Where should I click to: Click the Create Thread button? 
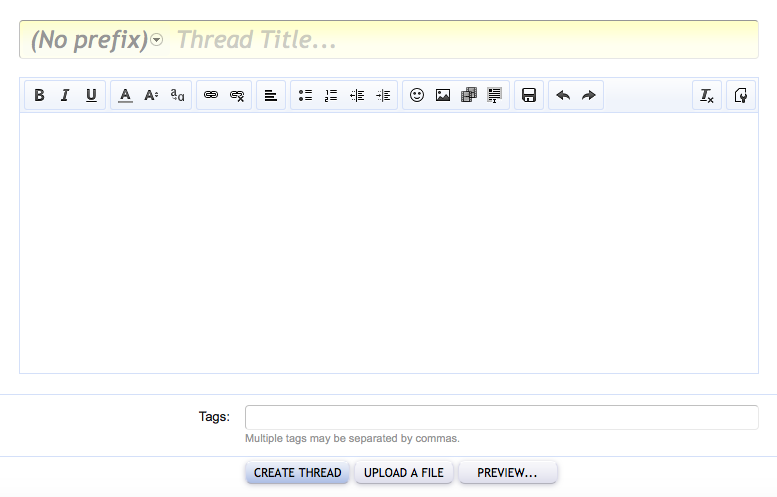pyautogui.click(x=297, y=472)
